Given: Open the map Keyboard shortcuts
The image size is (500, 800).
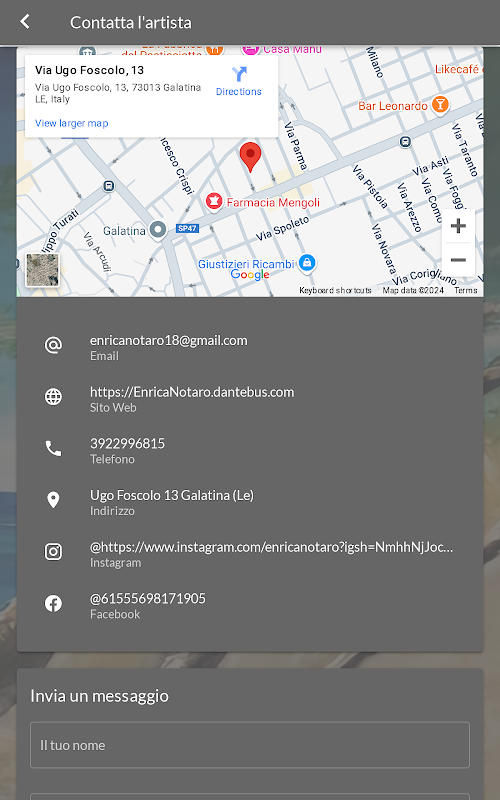Looking at the screenshot, I should click(335, 290).
